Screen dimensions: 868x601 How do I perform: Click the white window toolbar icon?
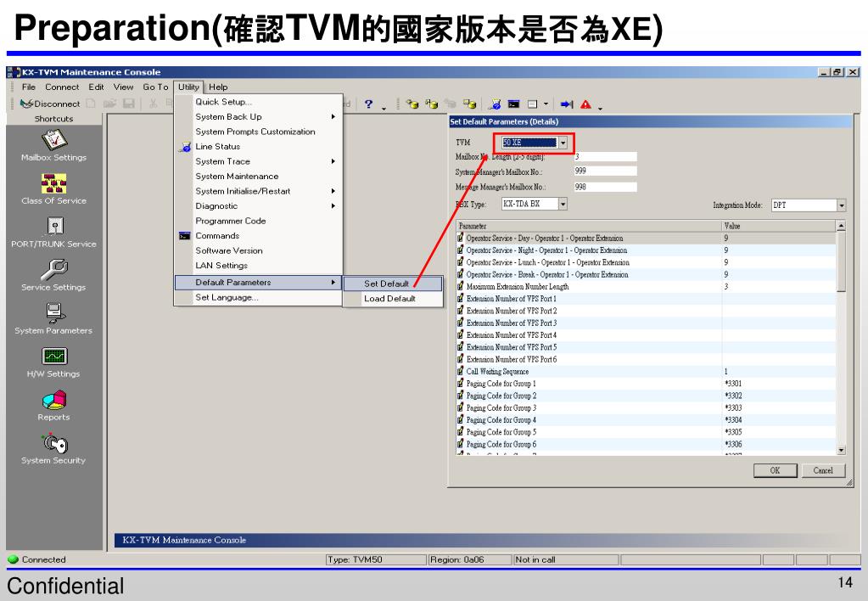[533, 104]
